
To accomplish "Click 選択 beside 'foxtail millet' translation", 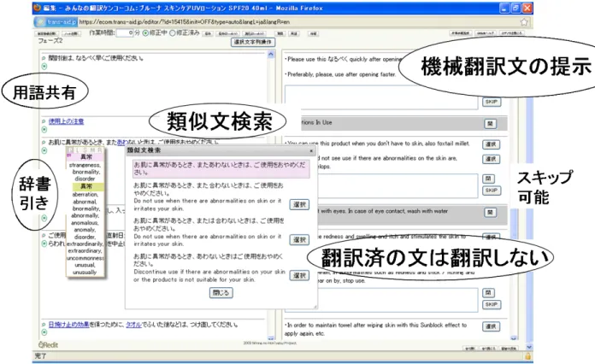I will tap(491, 144).
